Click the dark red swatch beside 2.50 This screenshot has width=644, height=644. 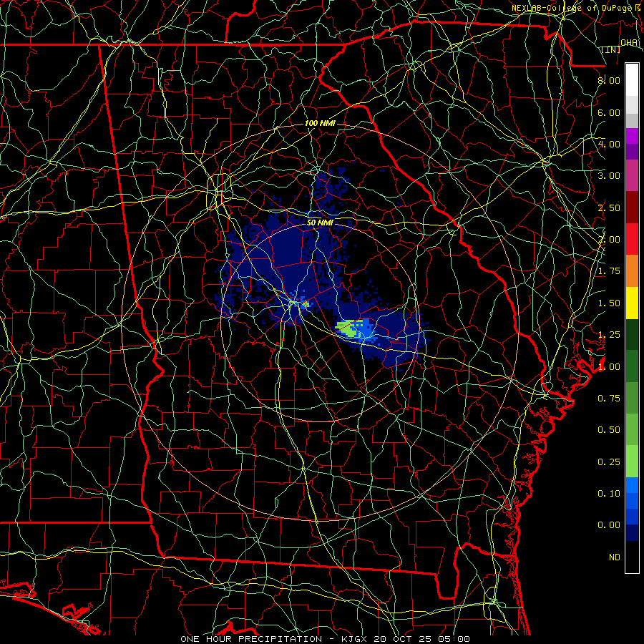coord(632,208)
